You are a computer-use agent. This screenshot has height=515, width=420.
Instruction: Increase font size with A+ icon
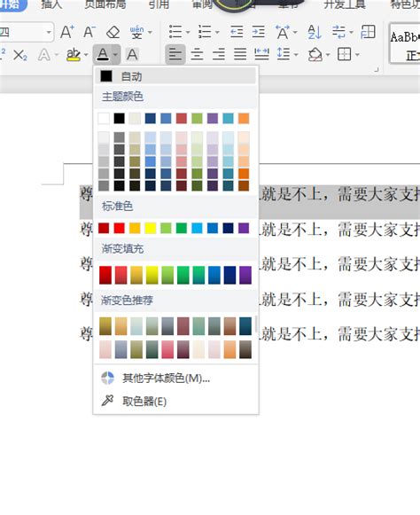67,32
